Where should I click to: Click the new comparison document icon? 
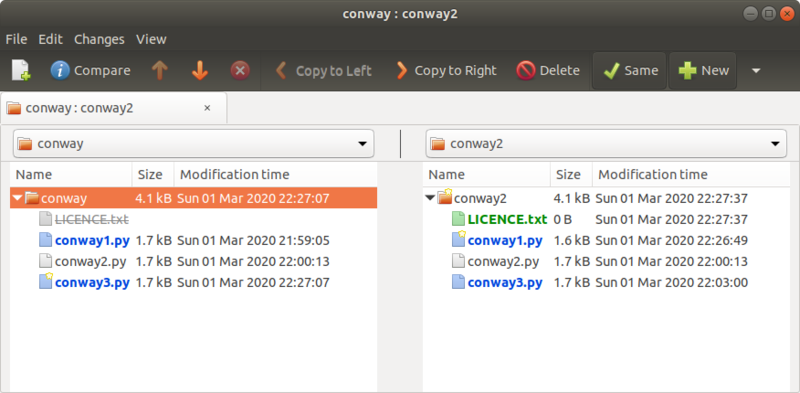20,70
